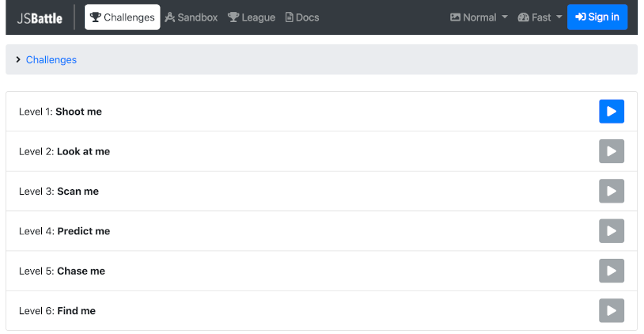This screenshot has width=644, height=334.
Task: Open the Challenges tab with trophy icon
Action: [x=123, y=17]
